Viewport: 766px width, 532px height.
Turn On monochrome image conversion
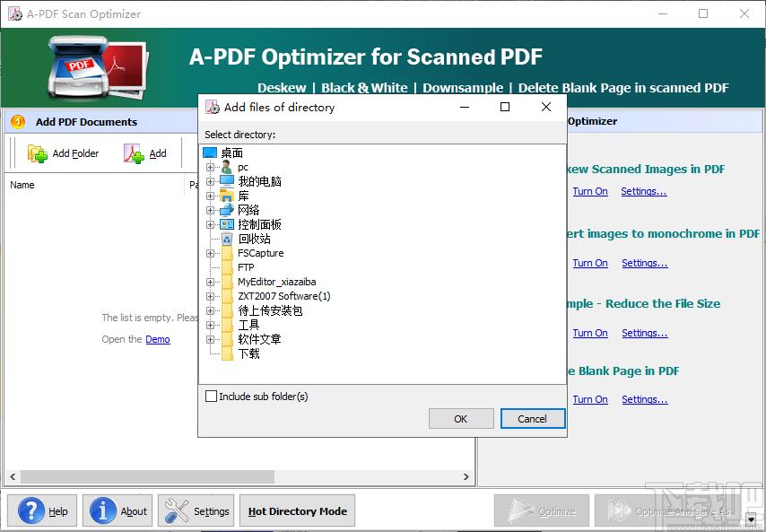590,263
